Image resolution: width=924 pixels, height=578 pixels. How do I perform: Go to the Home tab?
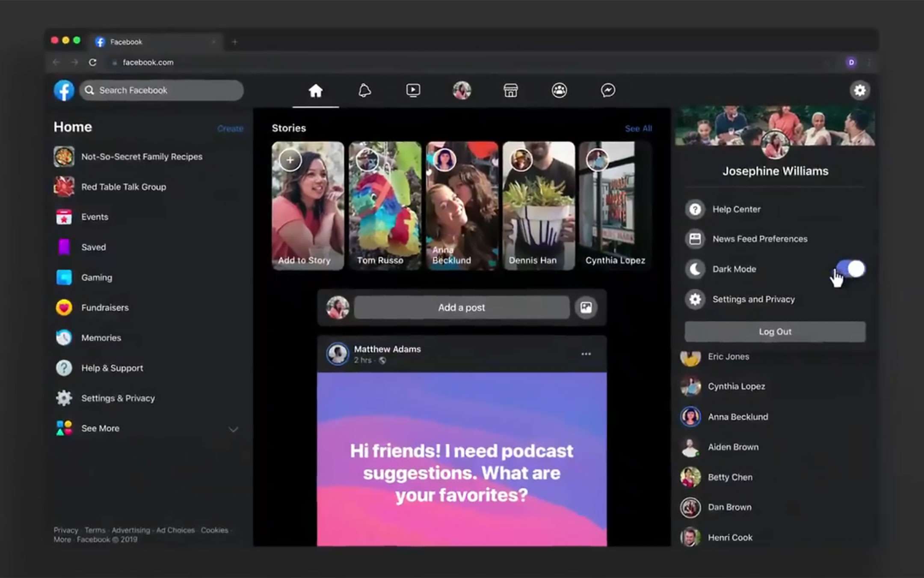pyautogui.click(x=316, y=90)
